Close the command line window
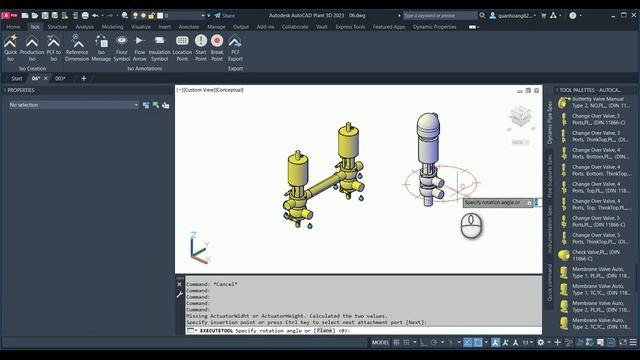 click(180, 284)
